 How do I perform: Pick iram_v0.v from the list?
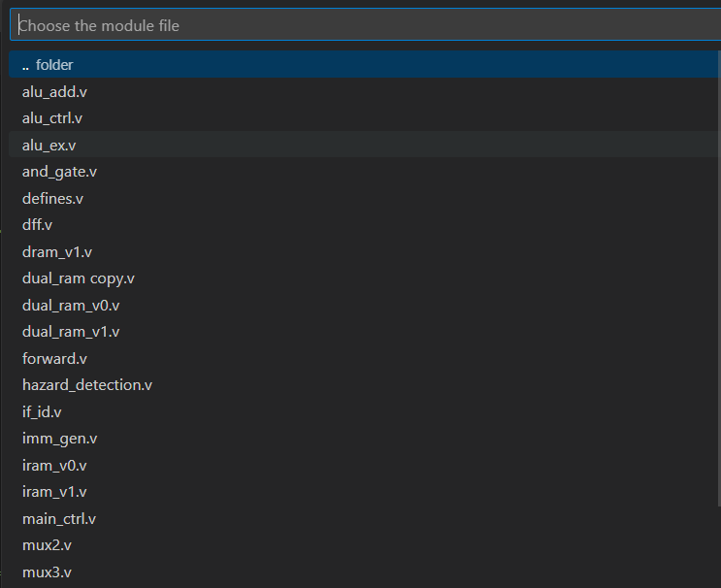[x=365, y=465]
